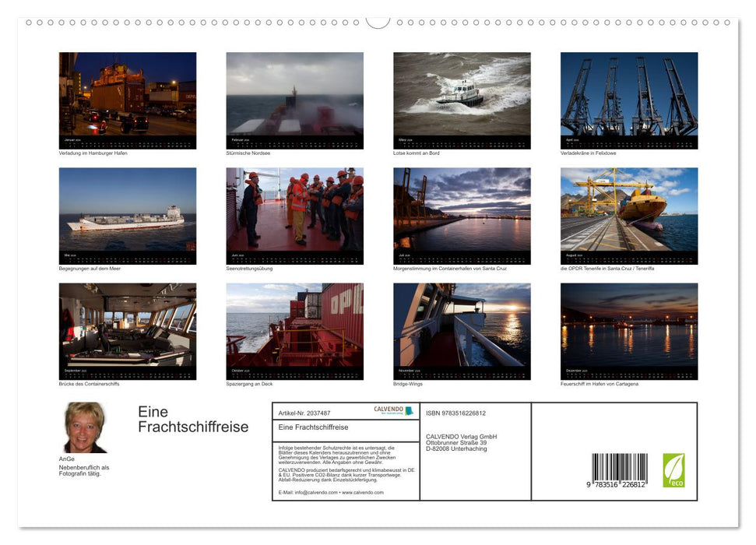This screenshot has height=545, width=756.
Task: Click the barcode image
Action: click(619, 469)
